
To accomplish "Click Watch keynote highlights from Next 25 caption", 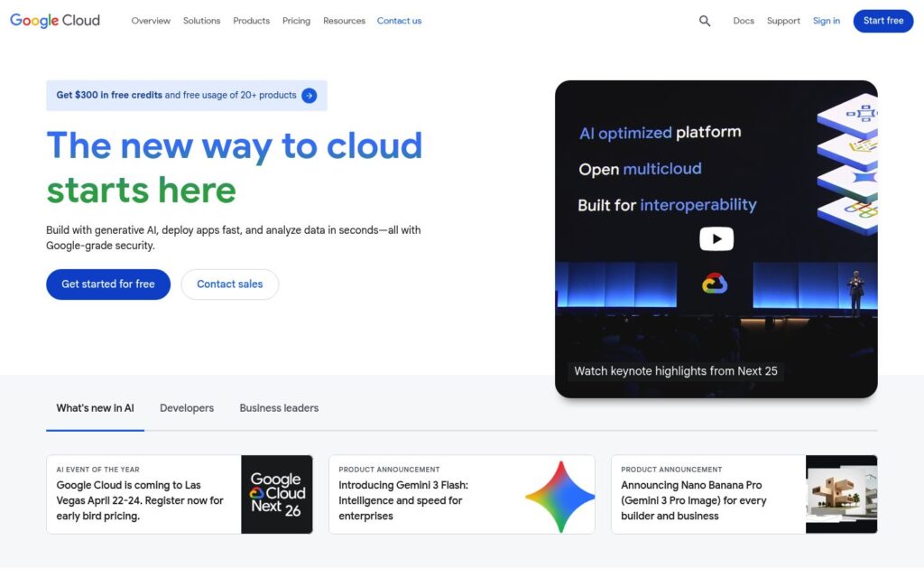I will [x=676, y=371].
